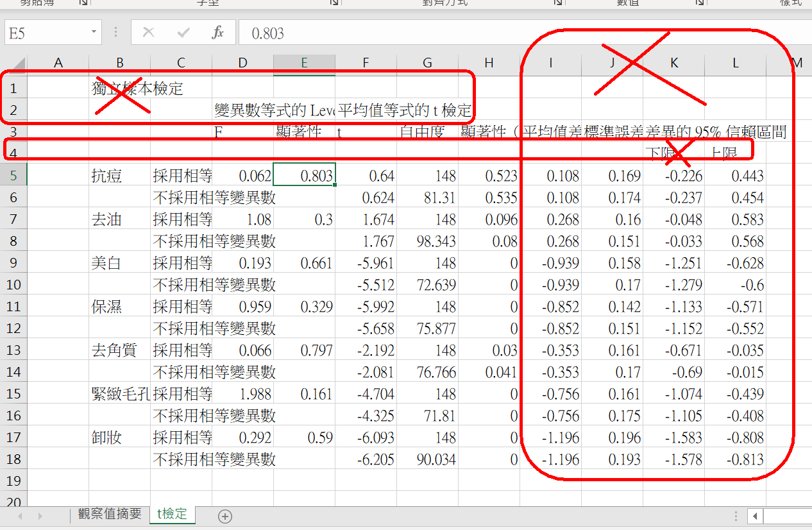Click the Cancel X icon in formula bar

tap(148, 33)
